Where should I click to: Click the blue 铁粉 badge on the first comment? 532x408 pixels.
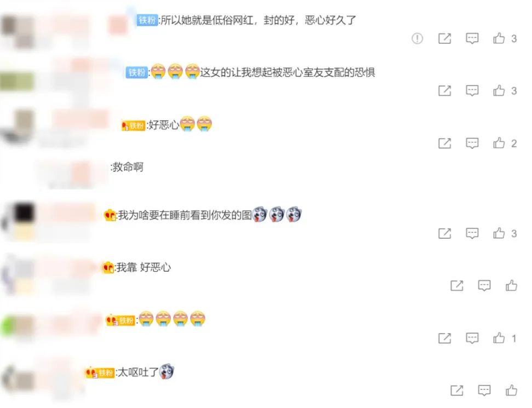[147, 20]
